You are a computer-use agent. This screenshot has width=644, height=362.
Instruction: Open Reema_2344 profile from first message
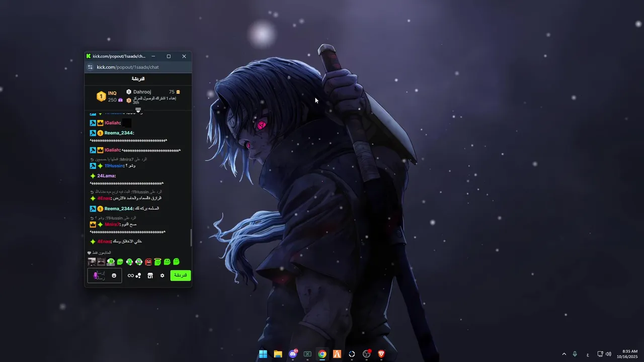click(119, 133)
